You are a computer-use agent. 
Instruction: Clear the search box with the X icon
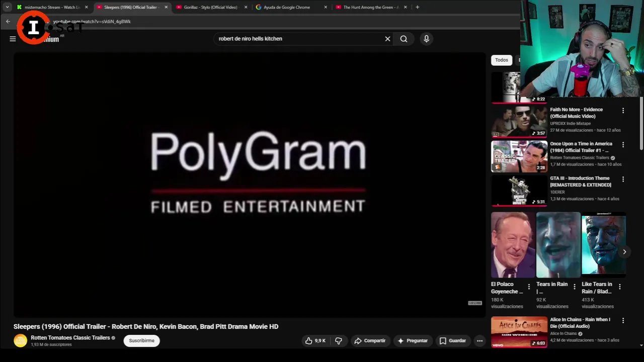387,39
